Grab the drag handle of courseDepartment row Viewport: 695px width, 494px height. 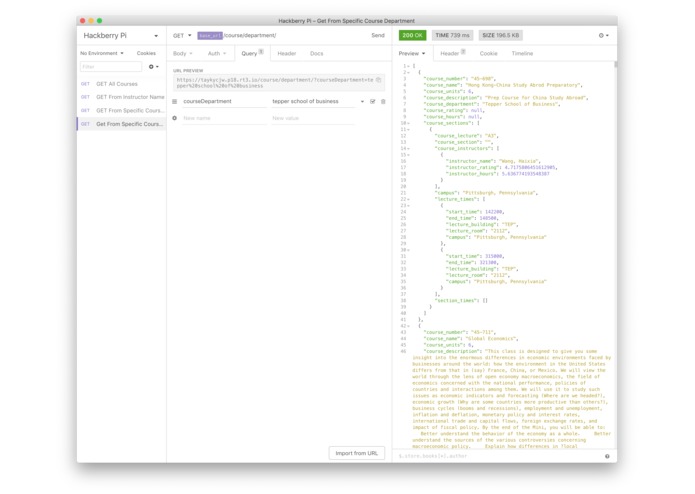pos(175,101)
